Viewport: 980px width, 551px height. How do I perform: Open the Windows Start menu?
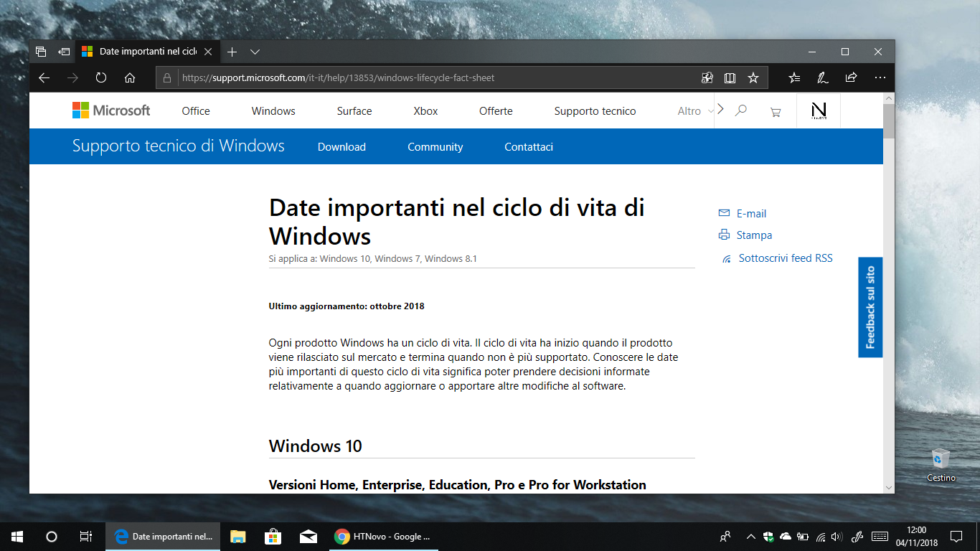tap(17, 536)
